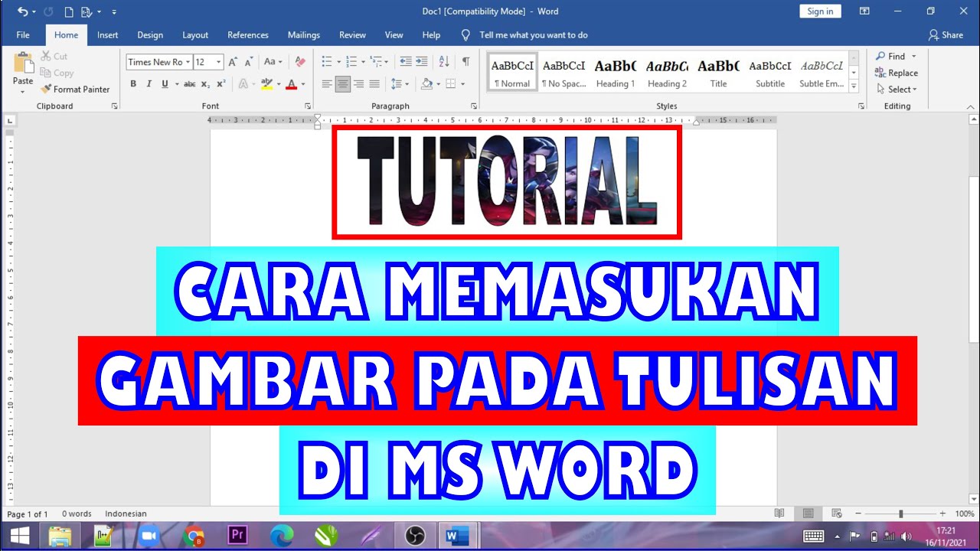The image size is (980, 551).
Task: Click the Format Painter brush
Action: (47, 90)
